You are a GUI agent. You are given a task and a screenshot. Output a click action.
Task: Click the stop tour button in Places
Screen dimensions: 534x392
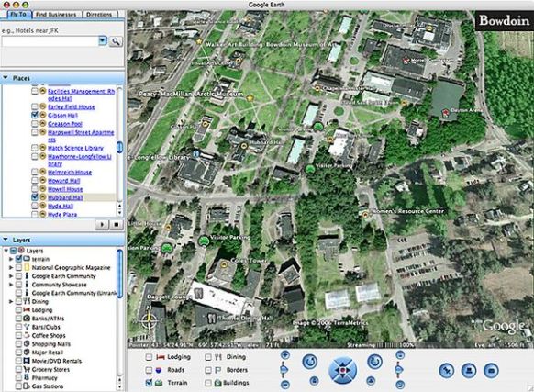(x=116, y=225)
